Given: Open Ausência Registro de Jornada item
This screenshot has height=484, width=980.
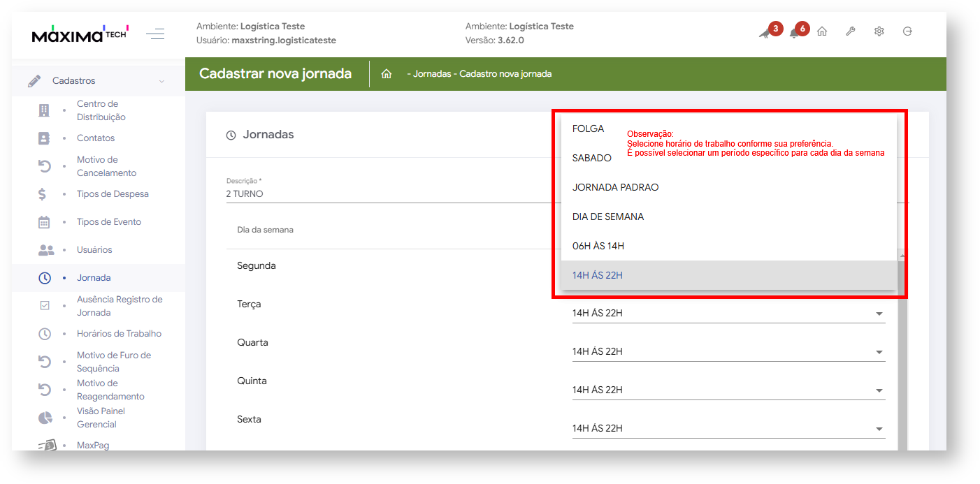Looking at the screenshot, I should 119,306.
